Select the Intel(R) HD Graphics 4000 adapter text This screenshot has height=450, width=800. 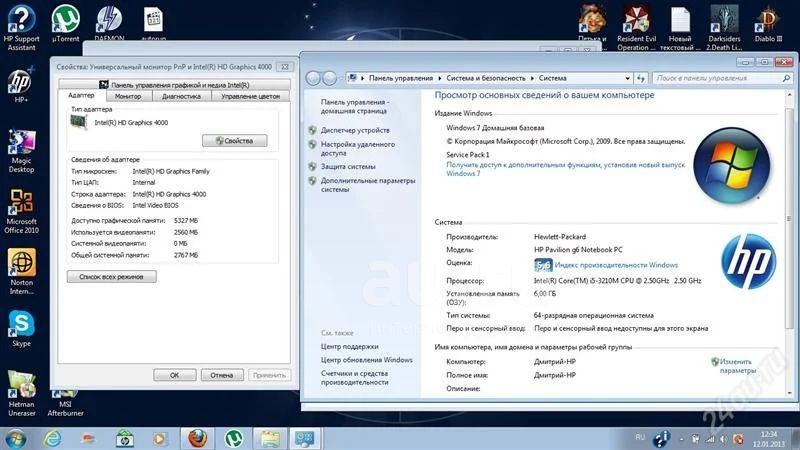point(131,122)
